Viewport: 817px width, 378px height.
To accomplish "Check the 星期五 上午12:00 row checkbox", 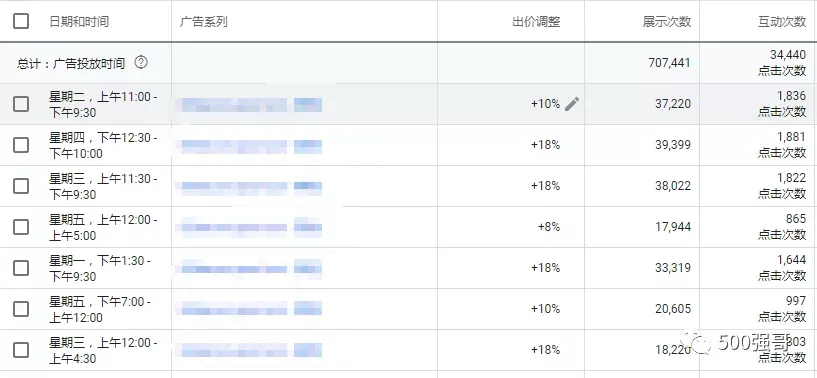I will coord(21,227).
